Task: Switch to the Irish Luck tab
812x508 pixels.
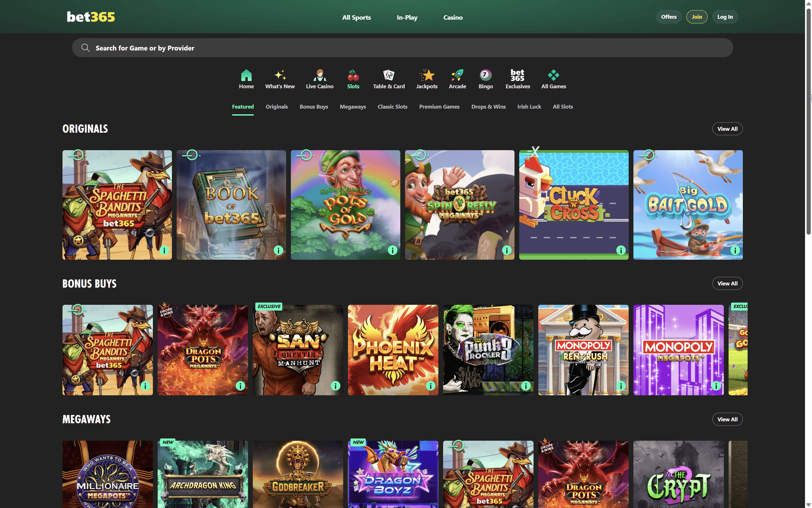Action: tap(529, 106)
